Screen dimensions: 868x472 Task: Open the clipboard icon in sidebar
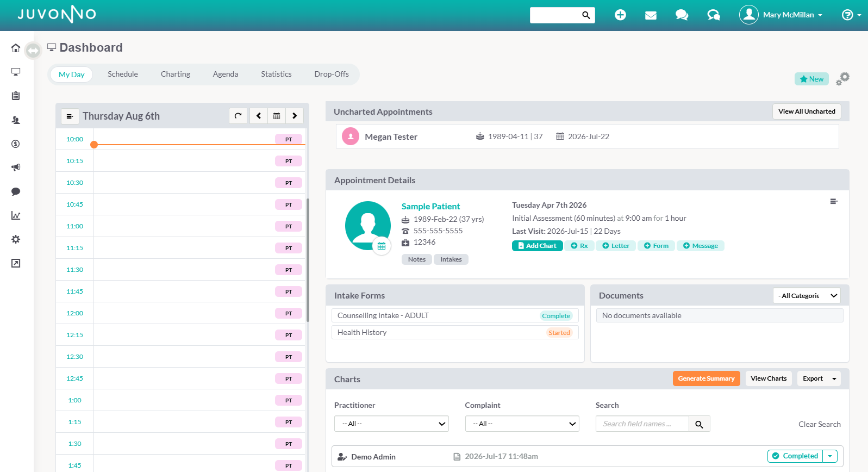coord(16,96)
